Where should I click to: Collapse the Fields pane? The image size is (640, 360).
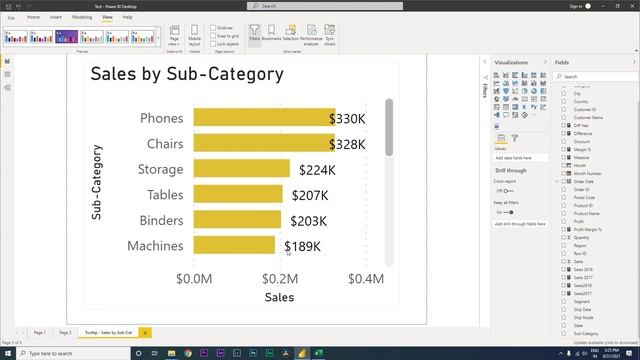pos(634,62)
